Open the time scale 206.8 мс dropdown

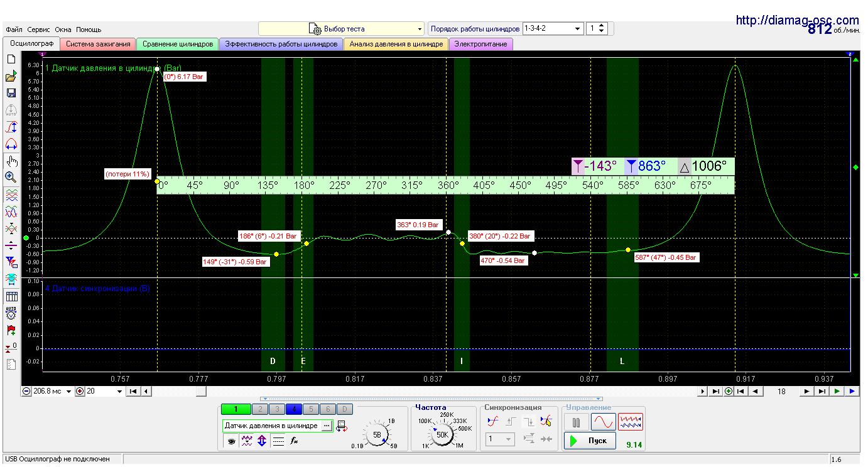pos(68,391)
